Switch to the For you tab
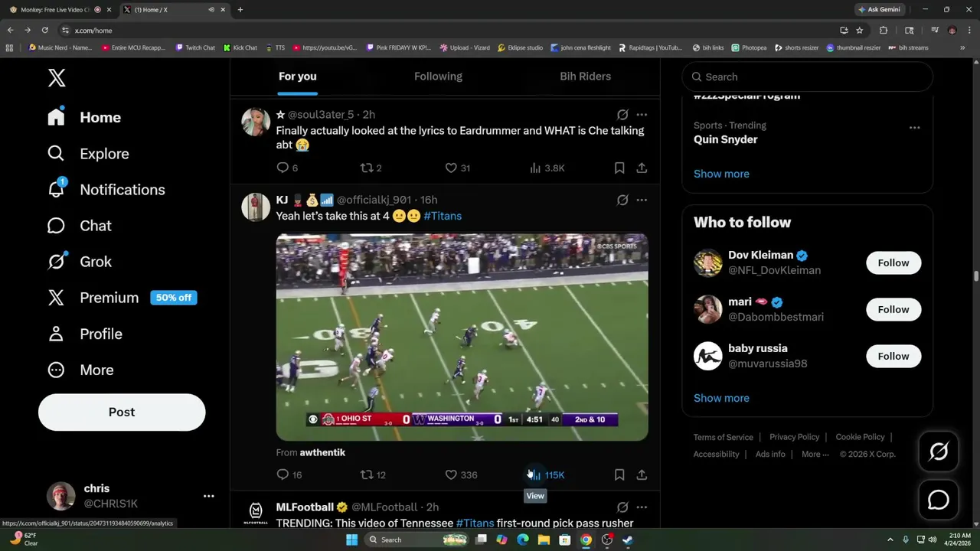This screenshot has width=980, height=551. coord(297,77)
